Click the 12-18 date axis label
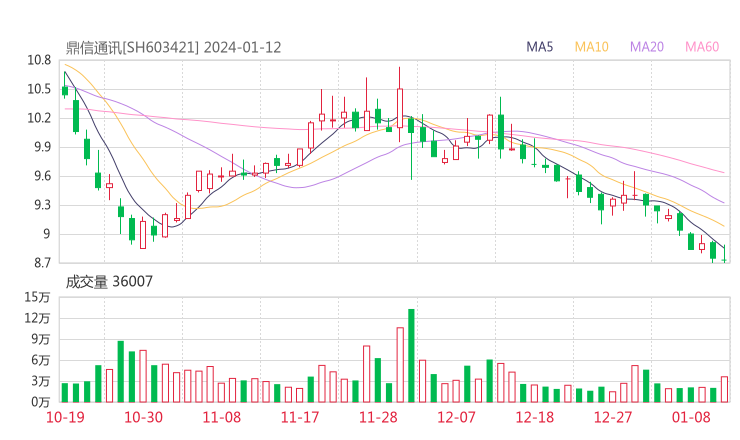 (535, 417)
